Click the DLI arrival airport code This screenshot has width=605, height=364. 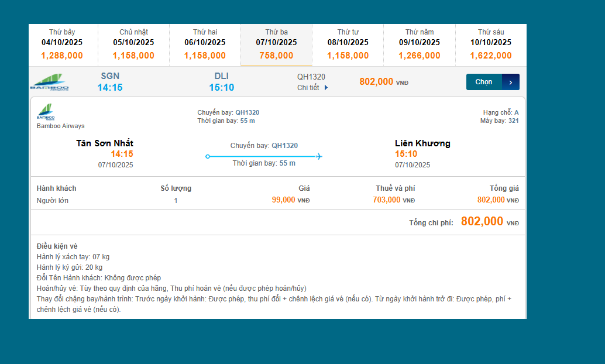click(222, 76)
